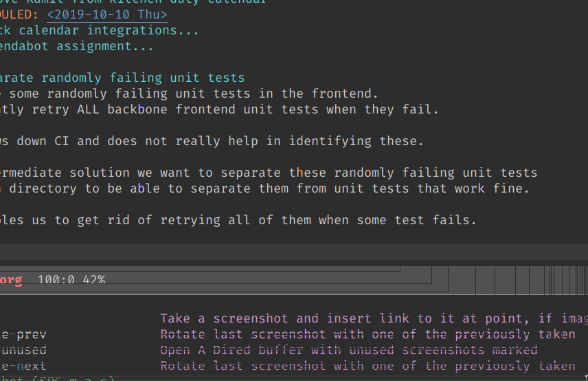Select the 'unused' Dired buffer candidate
This screenshot has width=588, height=381.
25,350
